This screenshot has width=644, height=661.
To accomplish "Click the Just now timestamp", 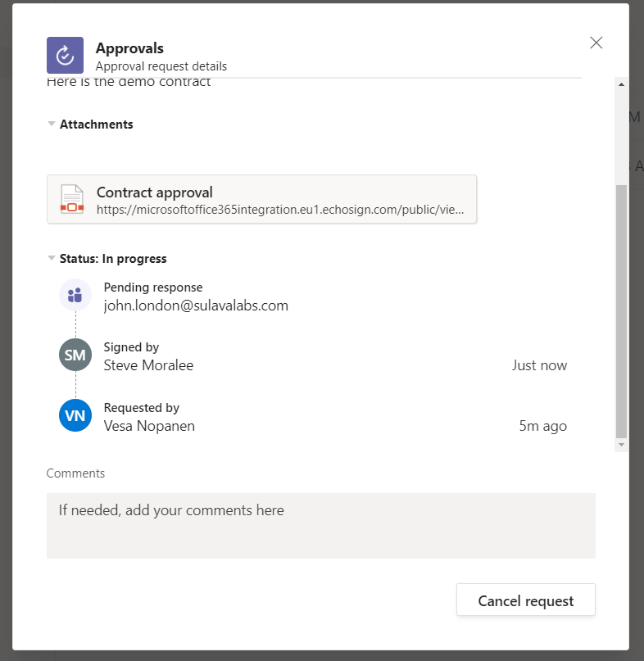I will click(539, 365).
